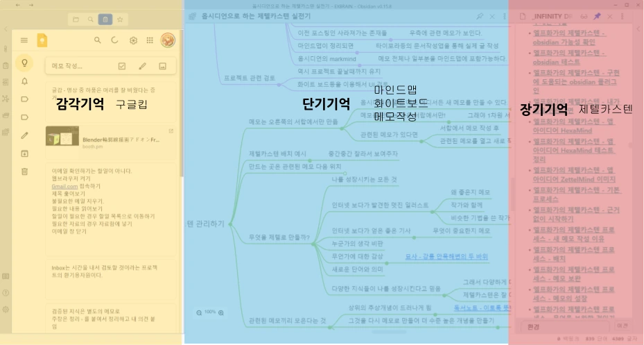Open more options menu of mind map pane

[x=505, y=17]
